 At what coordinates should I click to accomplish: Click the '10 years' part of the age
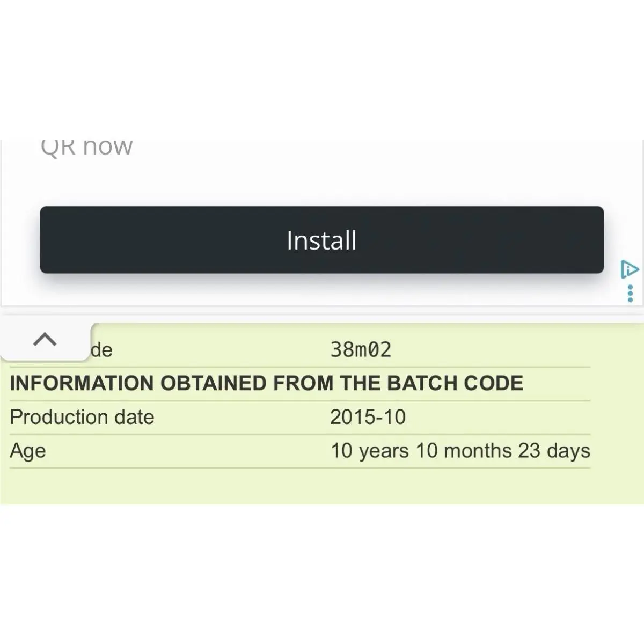point(370,451)
